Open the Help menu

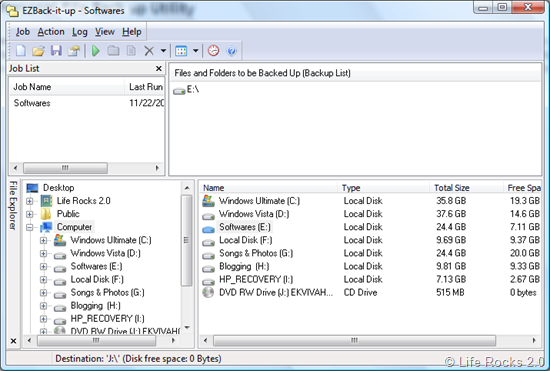[132, 32]
